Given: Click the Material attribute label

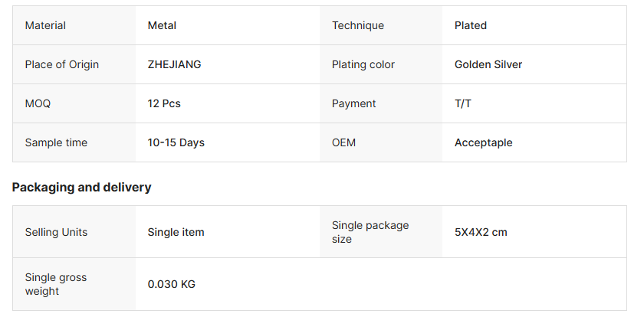Looking at the screenshot, I should (x=45, y=25).
